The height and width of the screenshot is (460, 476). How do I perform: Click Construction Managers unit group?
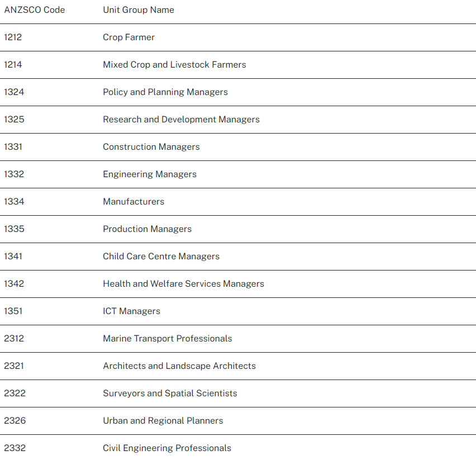click(x=151, y=147)
